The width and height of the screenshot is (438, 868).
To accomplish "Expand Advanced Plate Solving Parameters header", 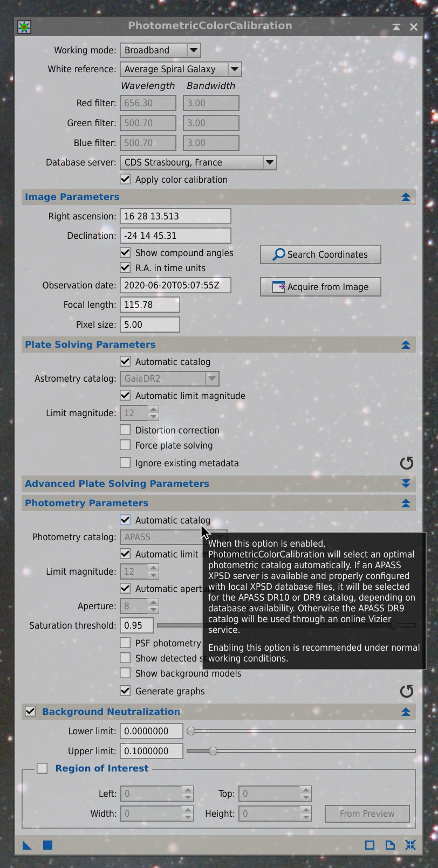I will (218, 484).
